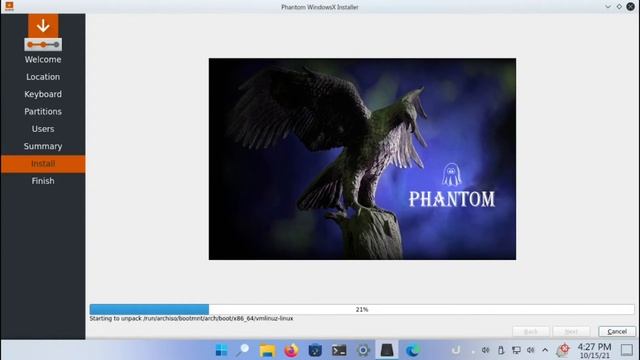The width and height of the screenshot is (640, 360).
Task: Select the Finish step in sidebar
Action: coord(43,181)
